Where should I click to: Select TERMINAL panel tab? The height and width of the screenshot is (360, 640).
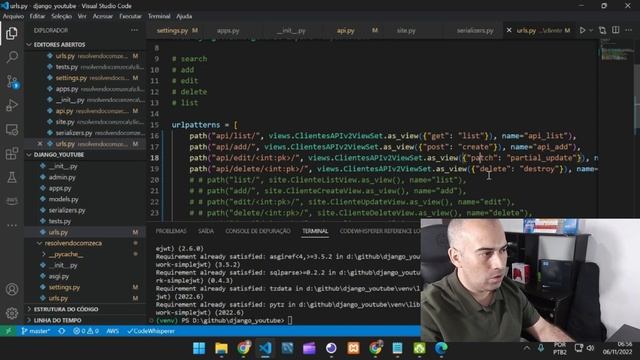point(315,231)
